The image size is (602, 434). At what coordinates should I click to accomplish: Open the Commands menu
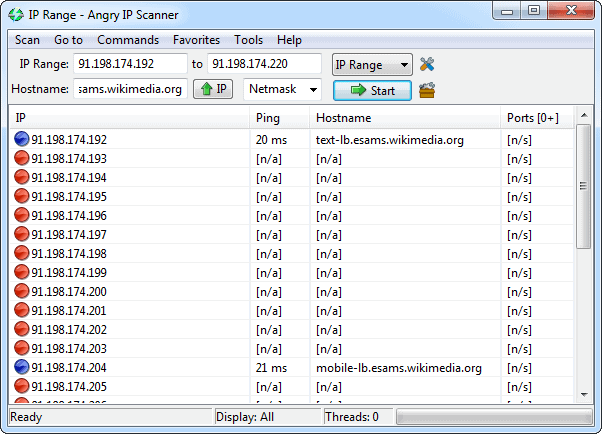(x=128, y=40)
